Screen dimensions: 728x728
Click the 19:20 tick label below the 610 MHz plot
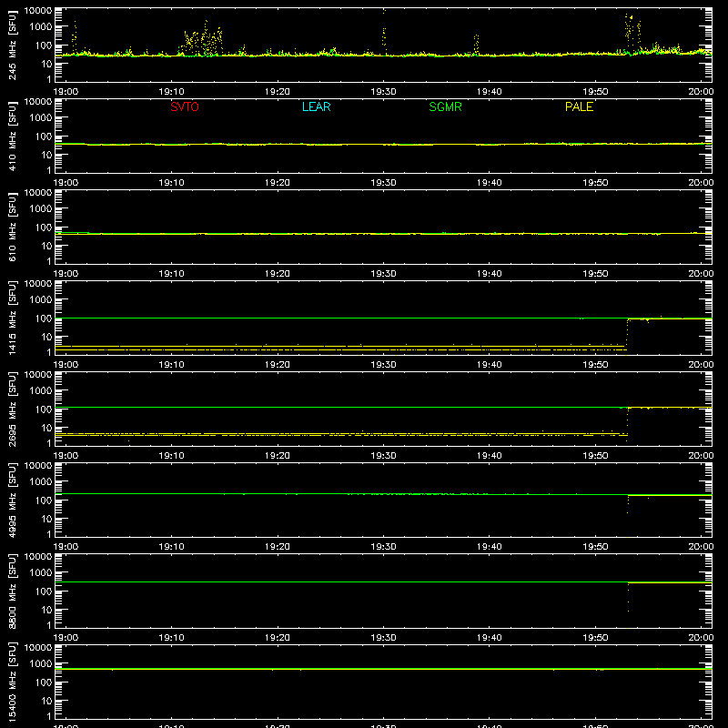point(278,274)
